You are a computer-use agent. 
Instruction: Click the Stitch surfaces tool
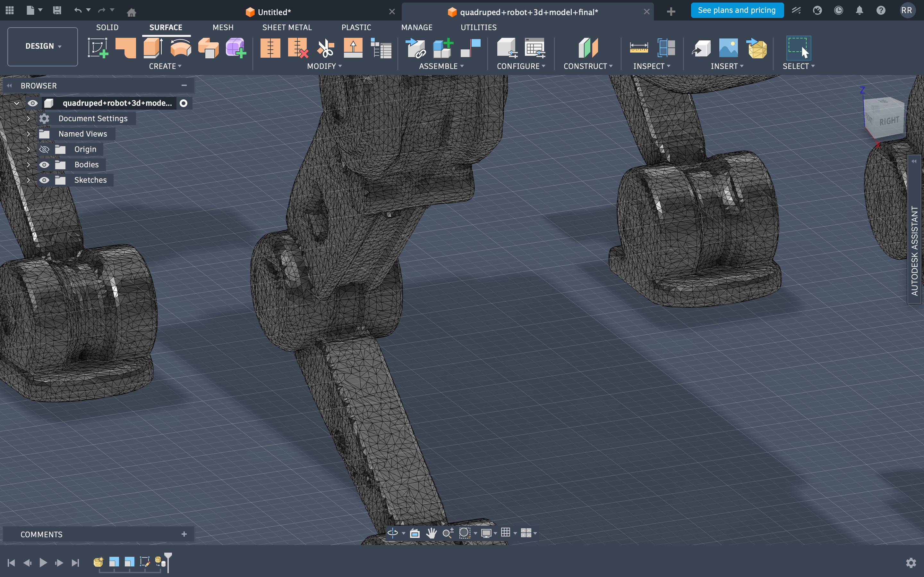[270, 48]
